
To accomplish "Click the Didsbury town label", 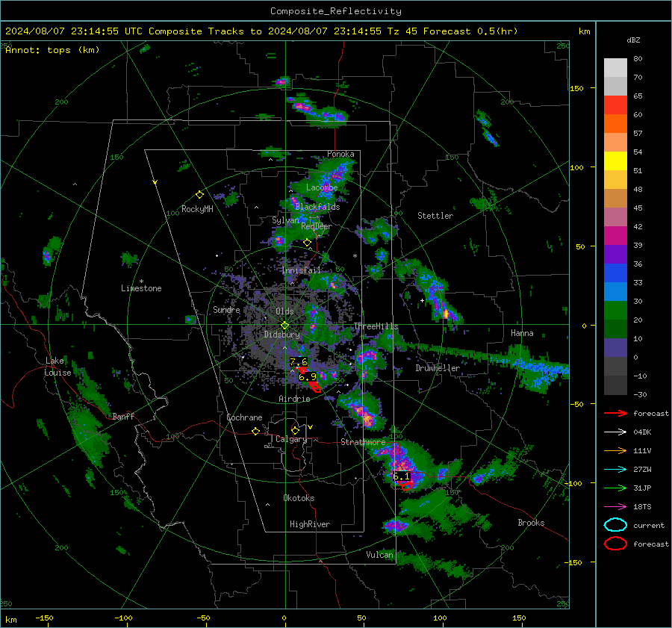I will 281,335.
